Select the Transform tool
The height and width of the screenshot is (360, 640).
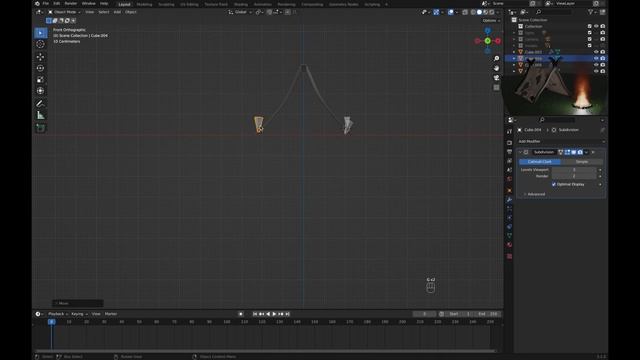[x=40, y=91]
